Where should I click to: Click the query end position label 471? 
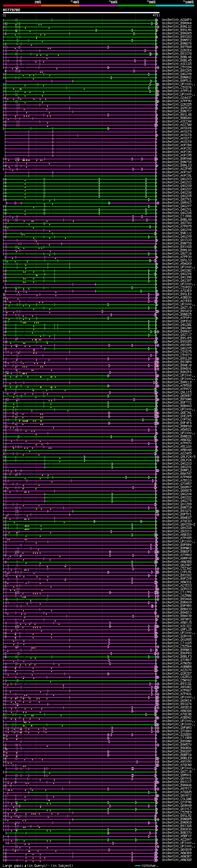[x=155, y=15]
